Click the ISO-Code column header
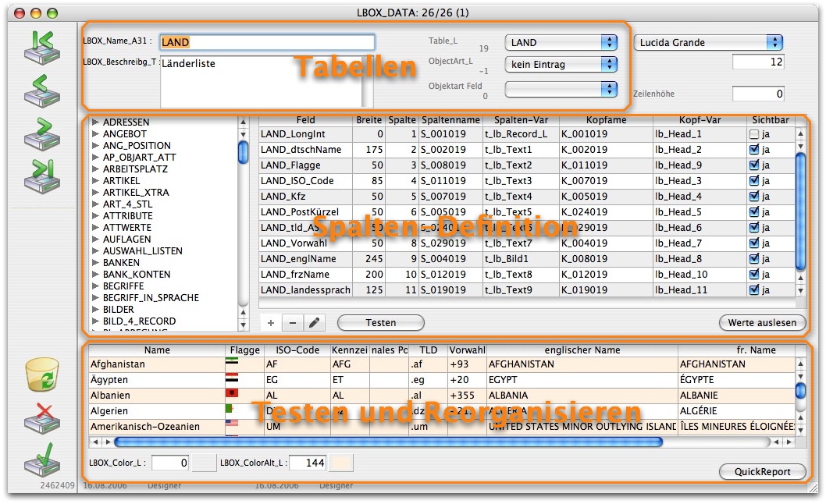Image resolution: width=826 pixels, height=504 pixels. click(297, 350)
